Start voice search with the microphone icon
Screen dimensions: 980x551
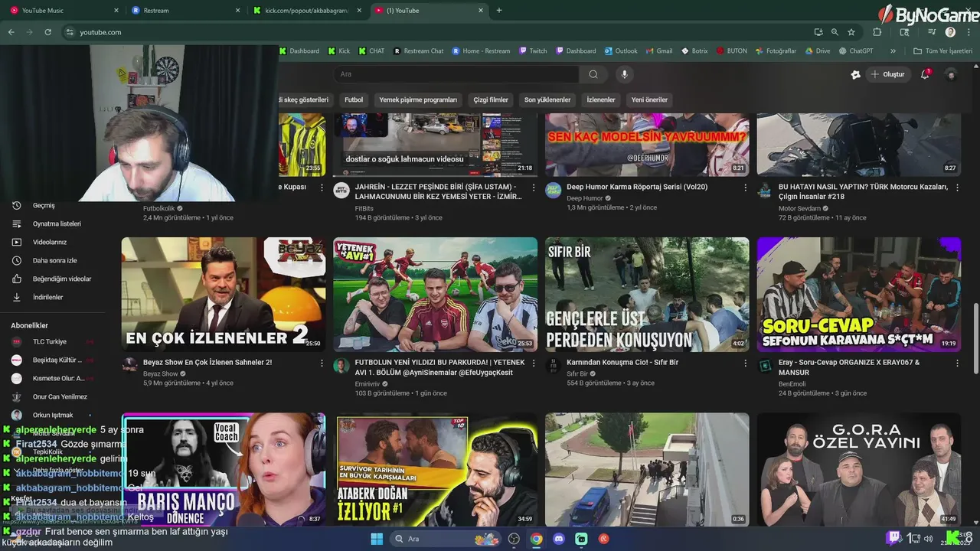pos(624,74)
